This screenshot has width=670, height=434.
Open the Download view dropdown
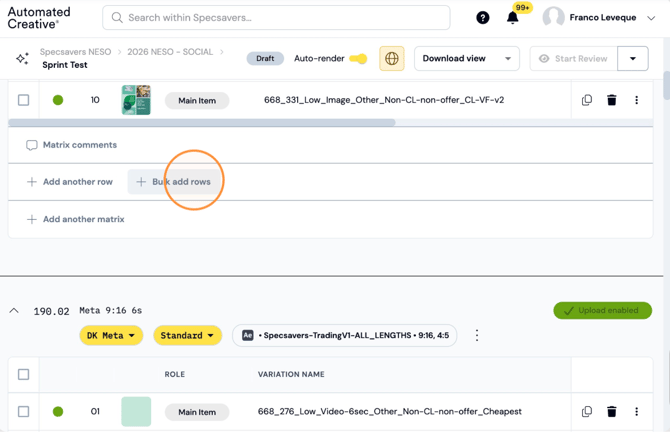coord(467,59)
